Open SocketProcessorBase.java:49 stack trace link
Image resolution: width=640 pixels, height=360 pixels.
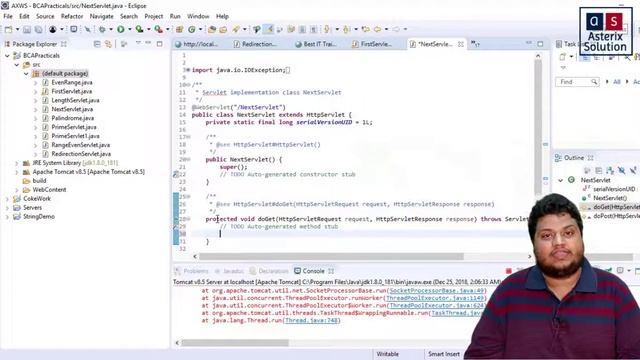pyautogui.click(x=437, y=291)
